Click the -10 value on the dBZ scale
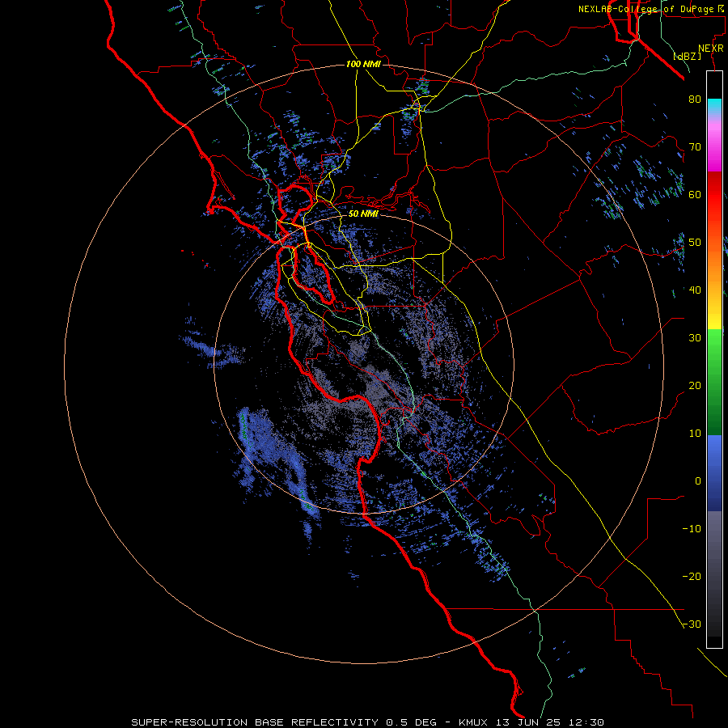Screen dimensions: 728x728 tap(692, 528)
